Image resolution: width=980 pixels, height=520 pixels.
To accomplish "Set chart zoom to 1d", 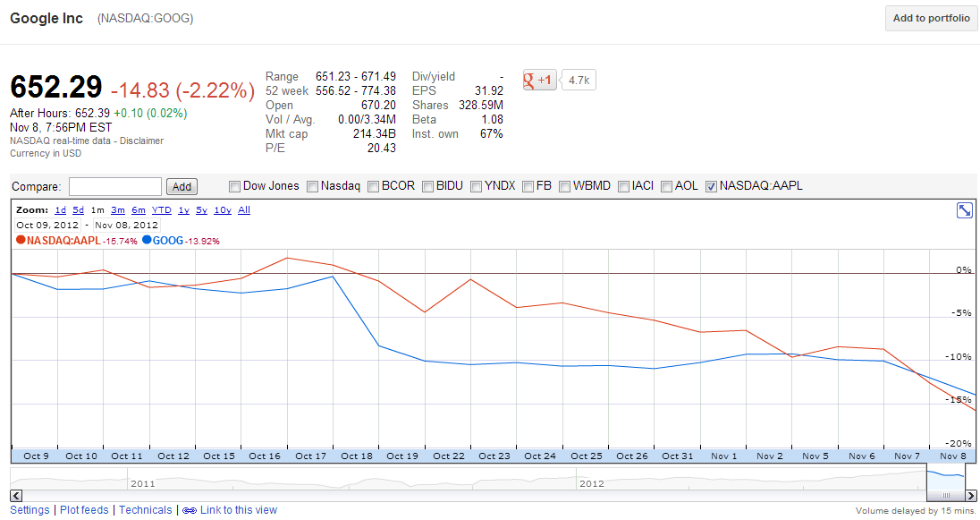I will [x=60, y=210].
